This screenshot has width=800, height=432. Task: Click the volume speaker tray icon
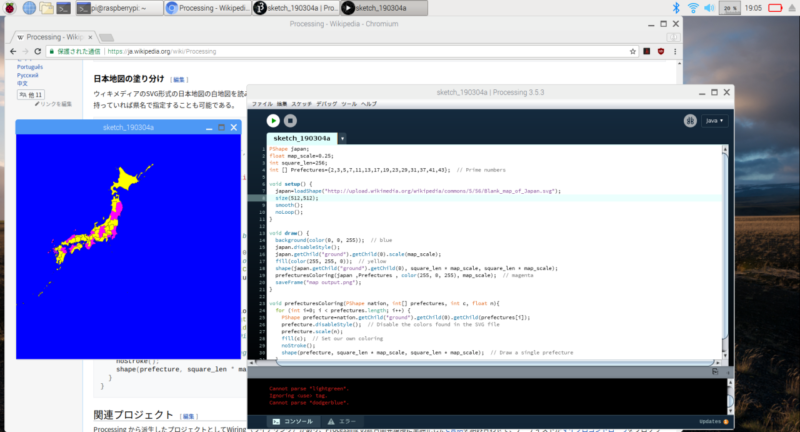(709, 8)
